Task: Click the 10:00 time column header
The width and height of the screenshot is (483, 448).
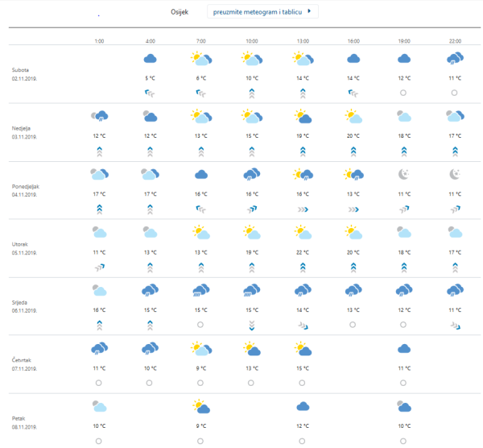Action: click(252, 40)
